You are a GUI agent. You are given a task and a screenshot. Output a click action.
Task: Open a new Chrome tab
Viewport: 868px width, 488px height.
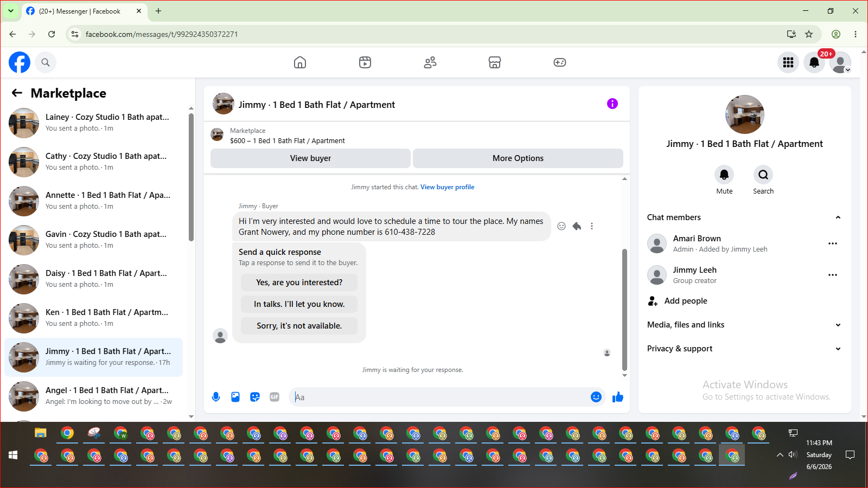tap(158, 11)
